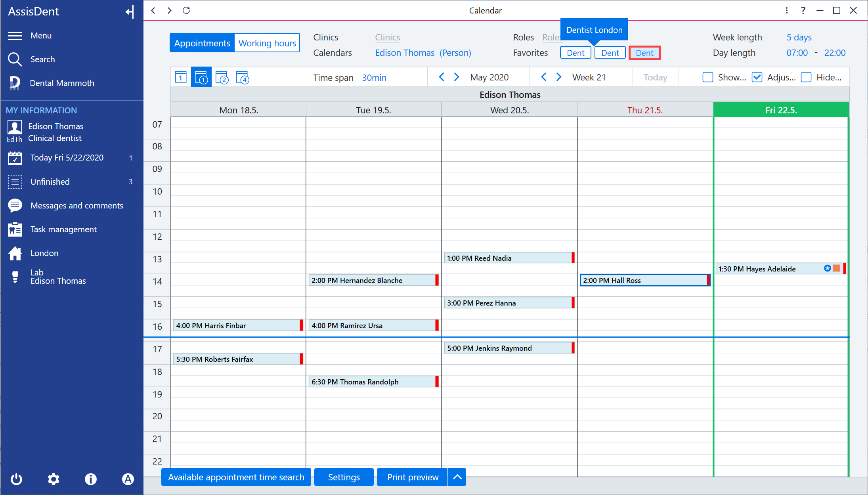This screenshot has height=495, width=868.
Task: Change Week length 5 days
Action: click(799, 37)
